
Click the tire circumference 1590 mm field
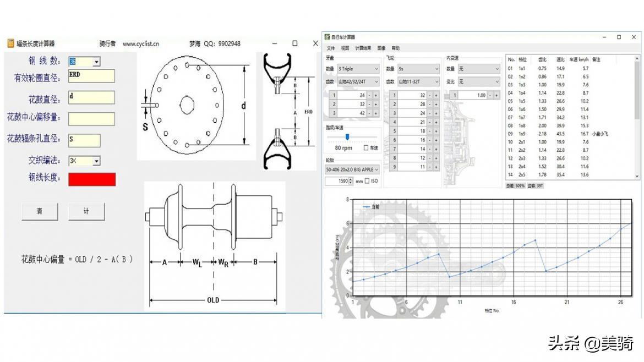(337, 181)
